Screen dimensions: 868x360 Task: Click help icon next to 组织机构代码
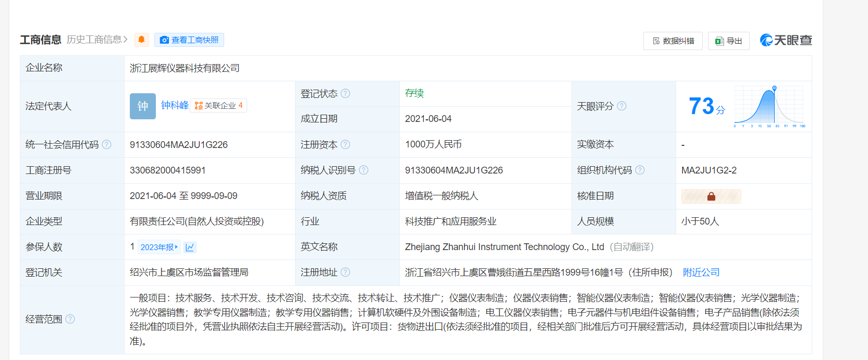tap(640, 170)
